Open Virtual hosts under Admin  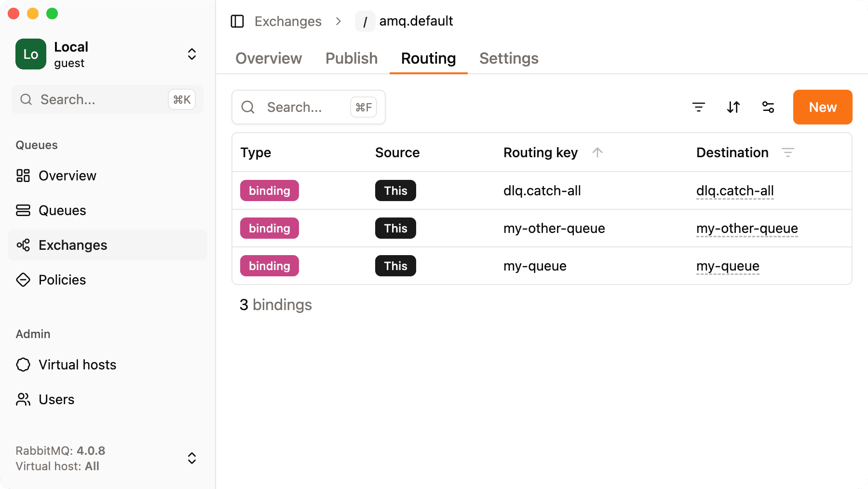(78, 365)
